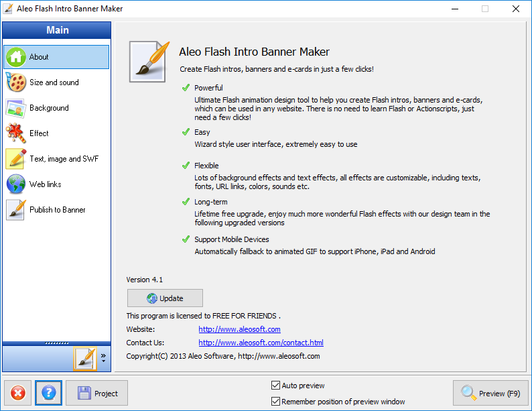Uncheck Remember position of preview window
The height and width of the screenshot is (411, 532).
[x=275, y=402]
